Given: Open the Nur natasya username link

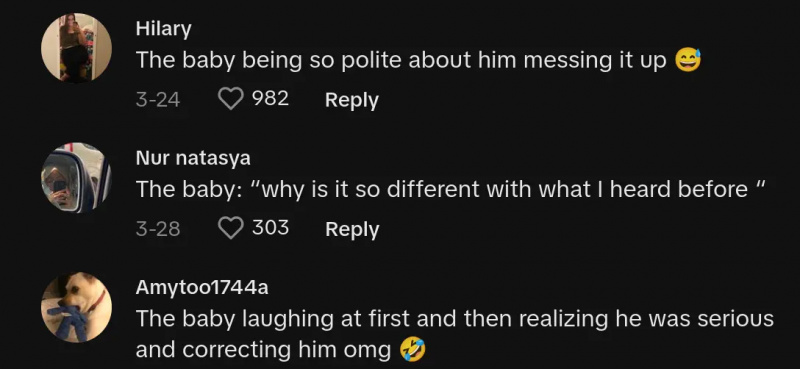Looking at the screenshot, I should point(193,158).
